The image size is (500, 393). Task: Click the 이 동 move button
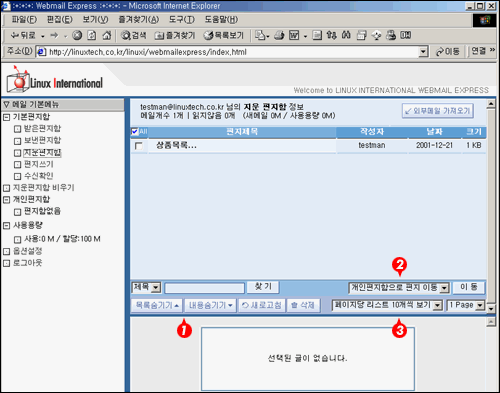[x=469, y=287]
